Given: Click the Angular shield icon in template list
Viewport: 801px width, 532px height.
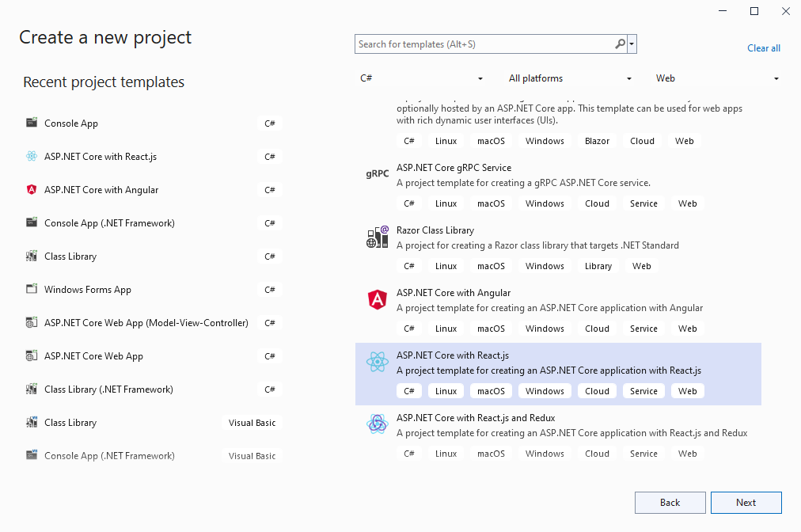Looking at the screenshot, I should coord(378,299).
